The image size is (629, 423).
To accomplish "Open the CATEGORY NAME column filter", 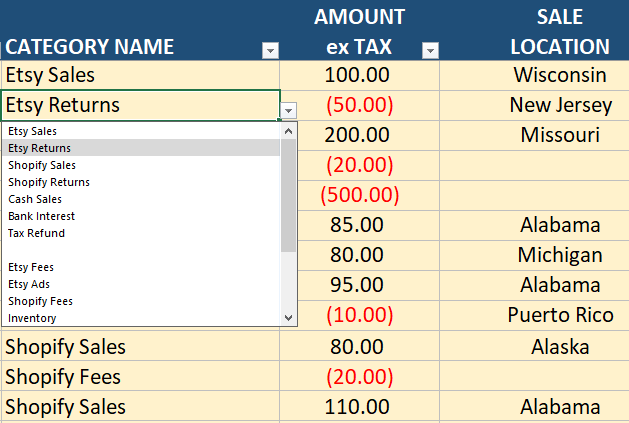I will [x=270, y=51].
